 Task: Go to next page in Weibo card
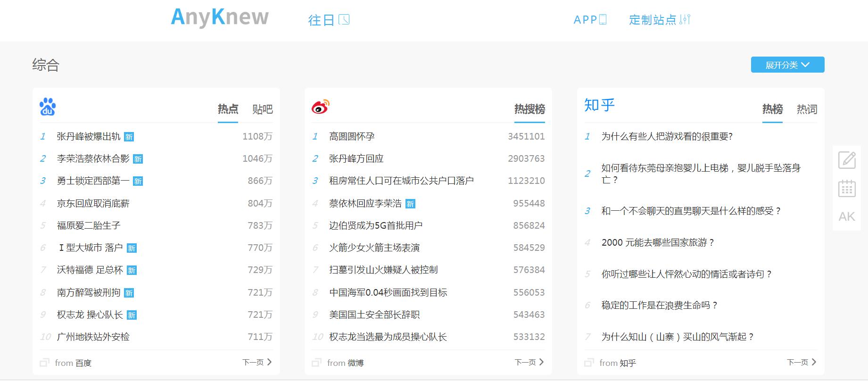pos(529,362)
